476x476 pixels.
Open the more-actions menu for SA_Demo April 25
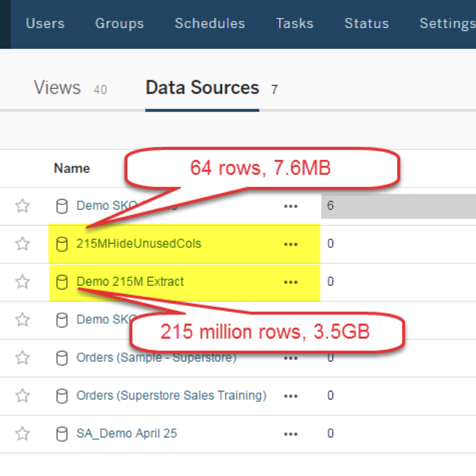tap(291, 433)
